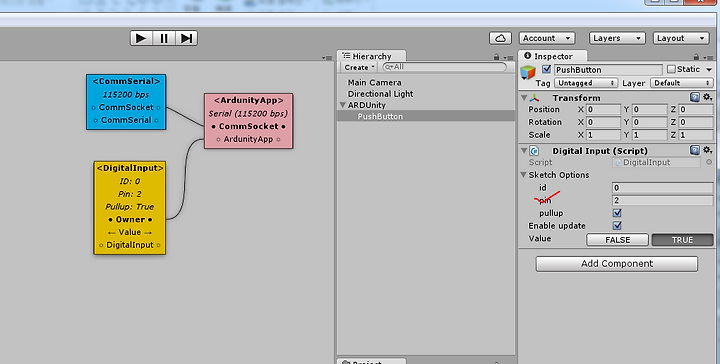The image size is (720, 364).
Task: Toggle the Inspector panel lock icon
Action: pos(696,57)
